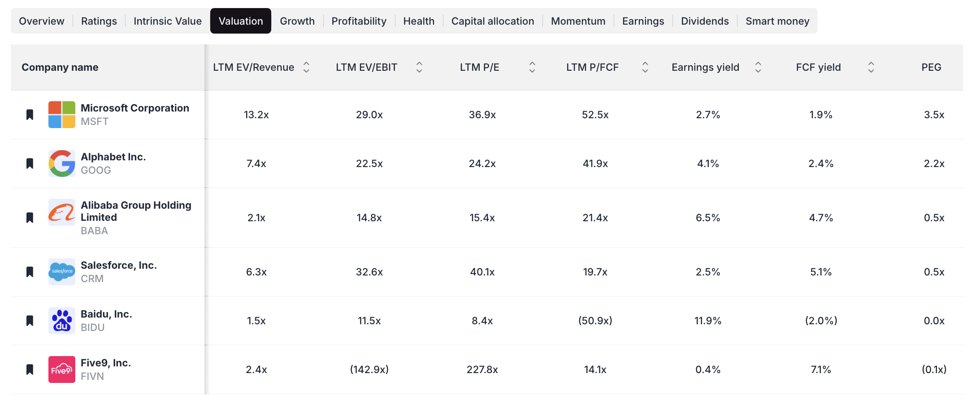Open the Capital allocation tab
This screenshot has height=404, width=980.
point(492,21)
